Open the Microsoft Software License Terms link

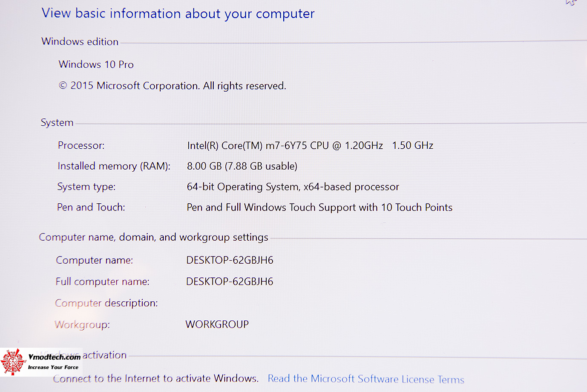(x=365, y=379)
